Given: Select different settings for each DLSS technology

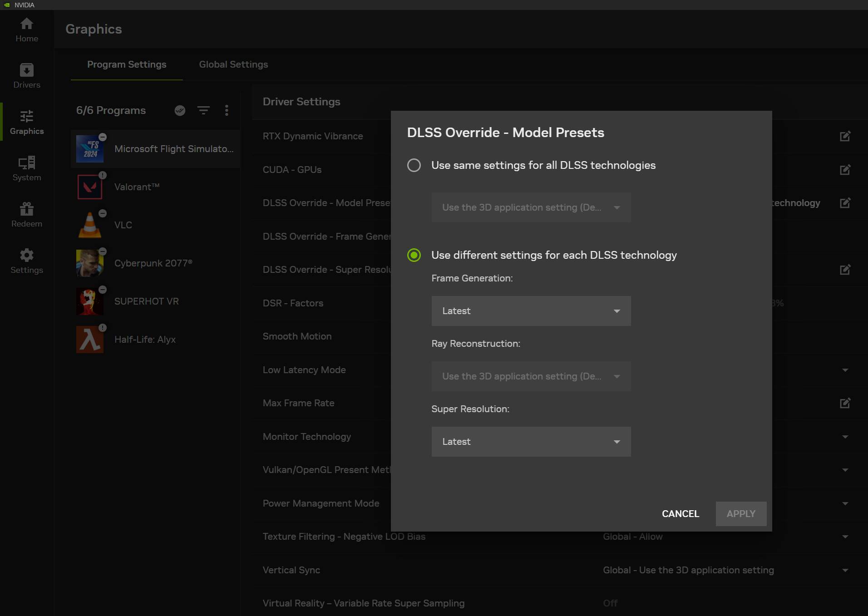Looking at the screenshot, I should pos(414,255).
